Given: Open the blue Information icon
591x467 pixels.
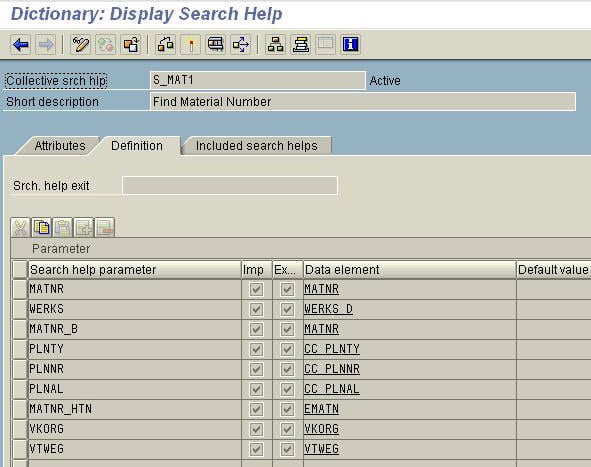Looking at the screenshot, I should 351,45.
